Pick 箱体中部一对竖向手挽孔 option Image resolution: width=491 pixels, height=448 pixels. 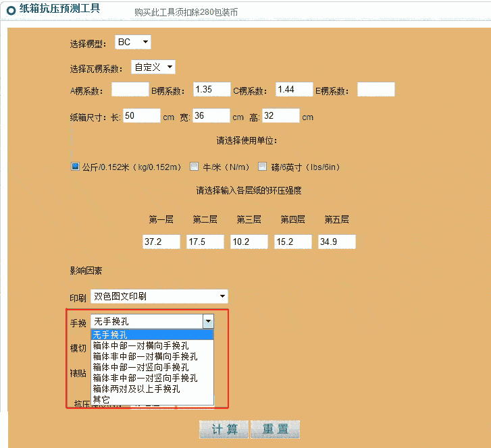point(152,367)
